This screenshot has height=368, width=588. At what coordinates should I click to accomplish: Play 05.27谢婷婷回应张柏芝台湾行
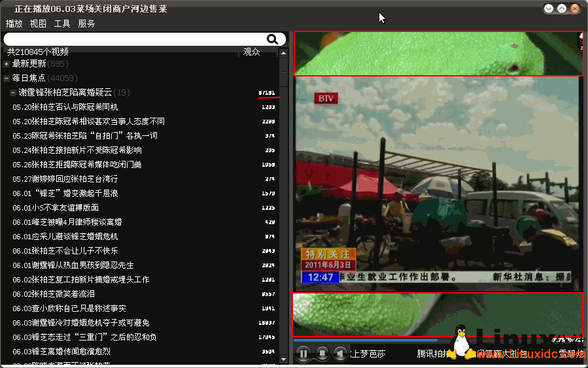click(65, 178)
